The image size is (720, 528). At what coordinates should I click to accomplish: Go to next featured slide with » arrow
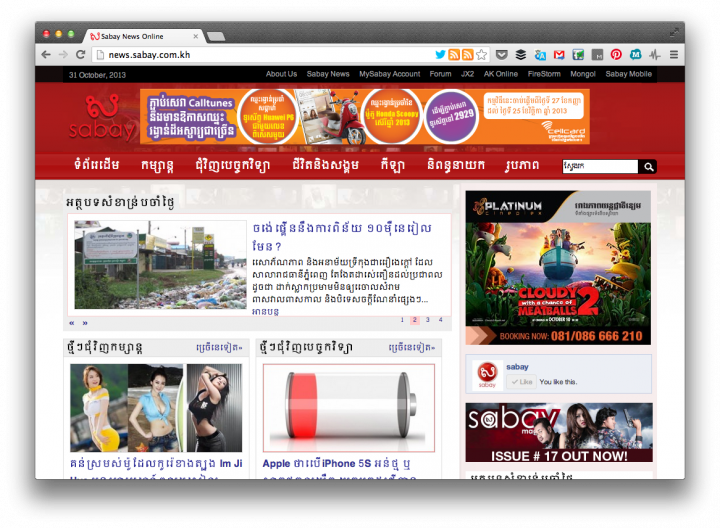click(85, 323)
